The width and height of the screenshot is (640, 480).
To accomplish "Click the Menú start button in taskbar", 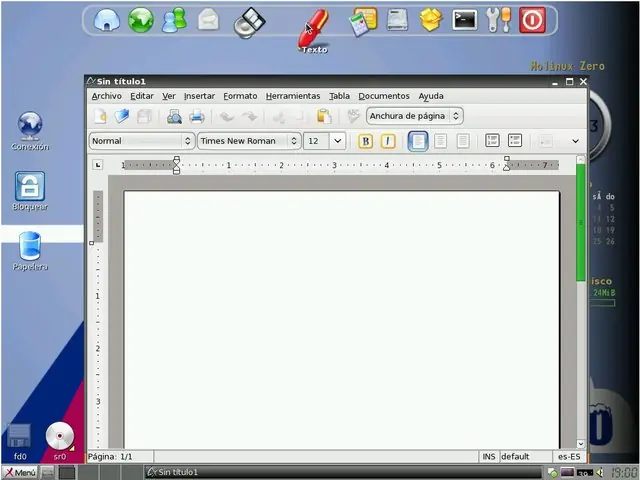I will 20,472.
